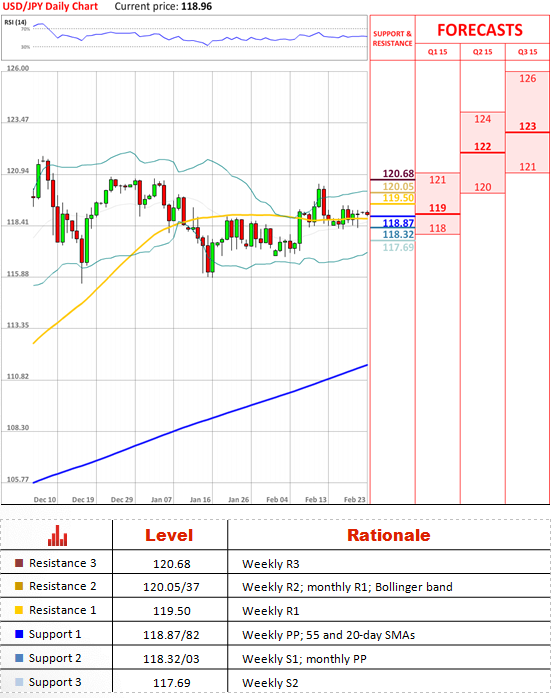This screenshot has width=555, height=698.
Task: Click the Q3 forecast value 126
Action: [527, 78]
